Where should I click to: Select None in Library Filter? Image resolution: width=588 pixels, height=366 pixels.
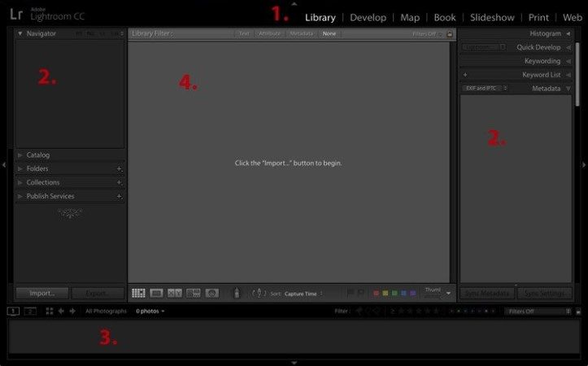(x=329, y=33)
